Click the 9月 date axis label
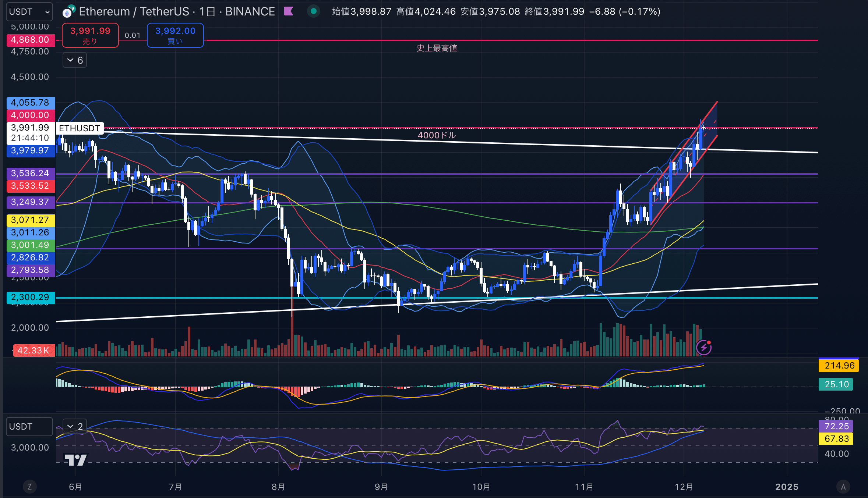The width and height of the screenshot is (868, 498). (x=381, y=487)
